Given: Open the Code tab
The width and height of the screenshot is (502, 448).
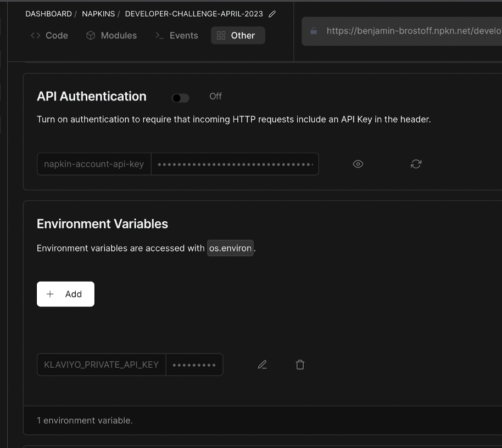Looking at the screenshot, I should pos(49,36).
